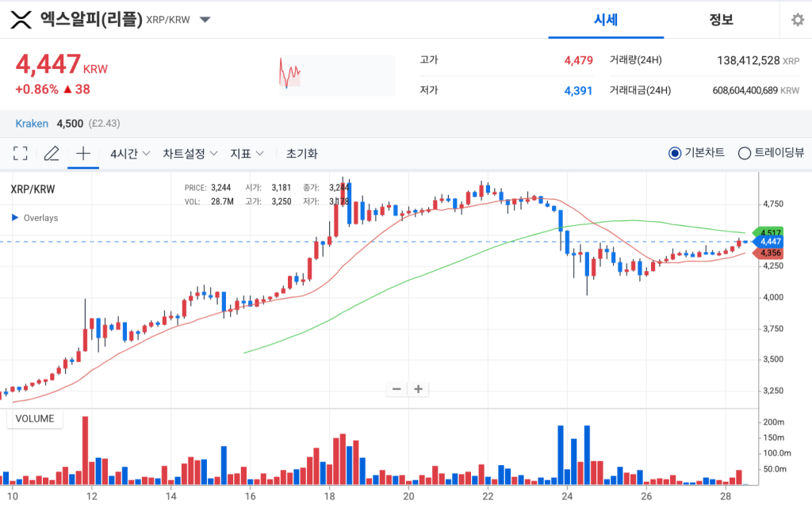
Task: Open the 4시간 interval dropdown
Action: [x=130, y=154]
